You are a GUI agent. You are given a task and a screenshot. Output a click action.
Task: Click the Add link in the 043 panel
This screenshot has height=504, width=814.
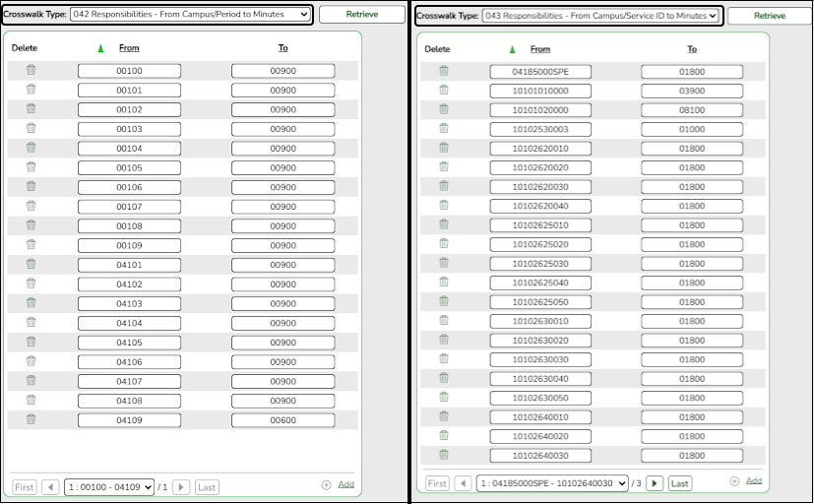[754, 480]
